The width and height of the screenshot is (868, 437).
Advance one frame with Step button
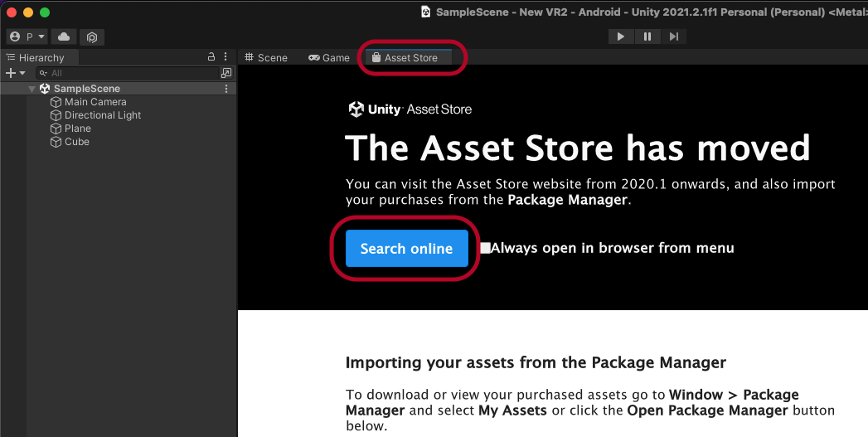pos(674,36)
